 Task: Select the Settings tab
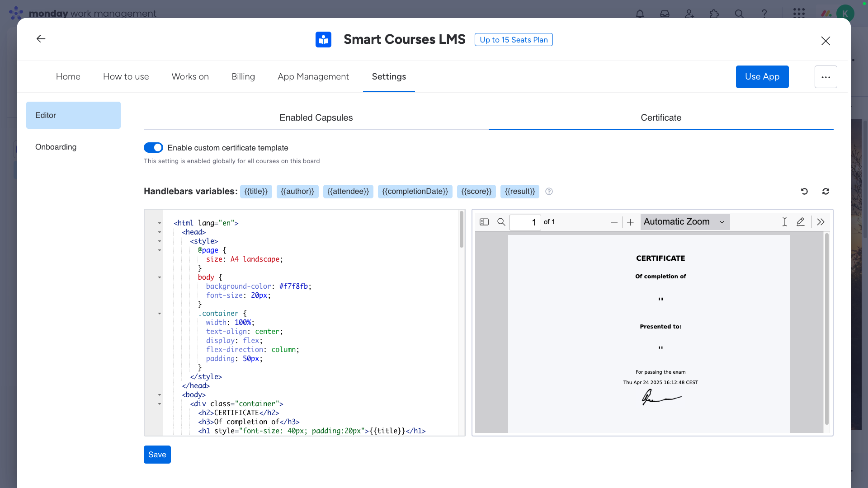[x=389, y=77]
